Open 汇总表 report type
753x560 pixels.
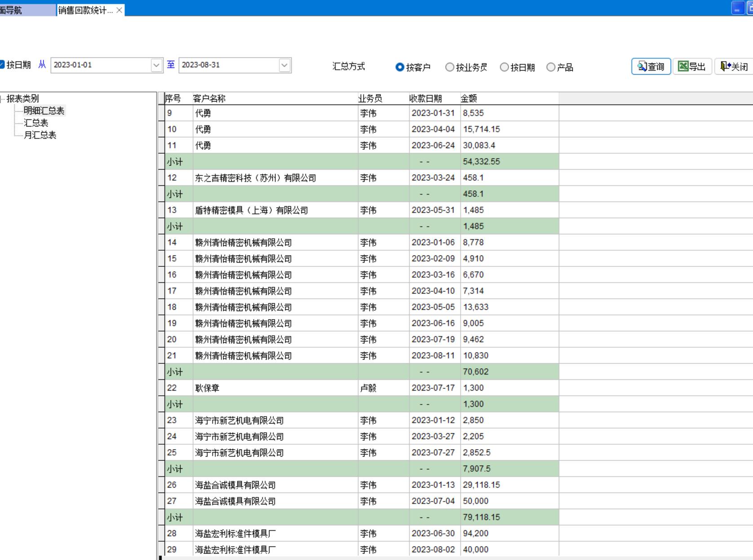pos(36,123)
